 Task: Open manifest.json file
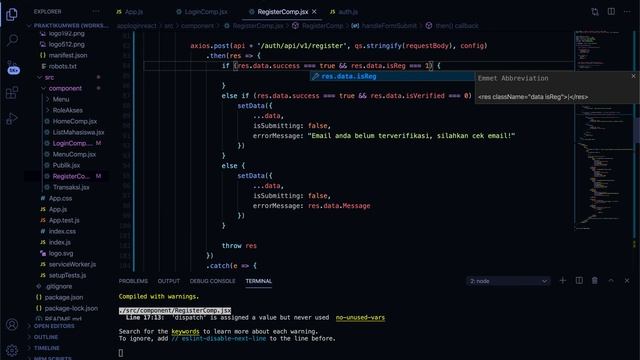(68, 55)
